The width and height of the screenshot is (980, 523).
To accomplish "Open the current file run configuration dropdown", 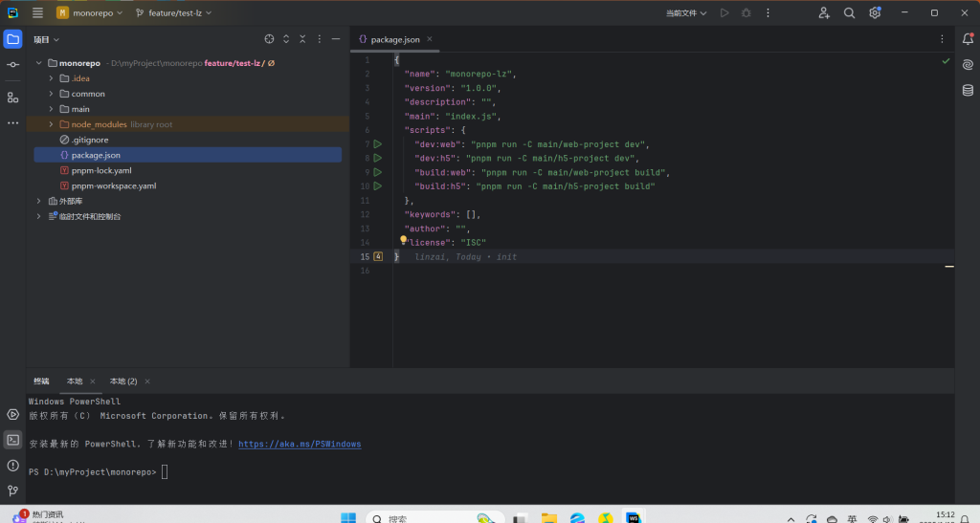I will click(685, 12).
